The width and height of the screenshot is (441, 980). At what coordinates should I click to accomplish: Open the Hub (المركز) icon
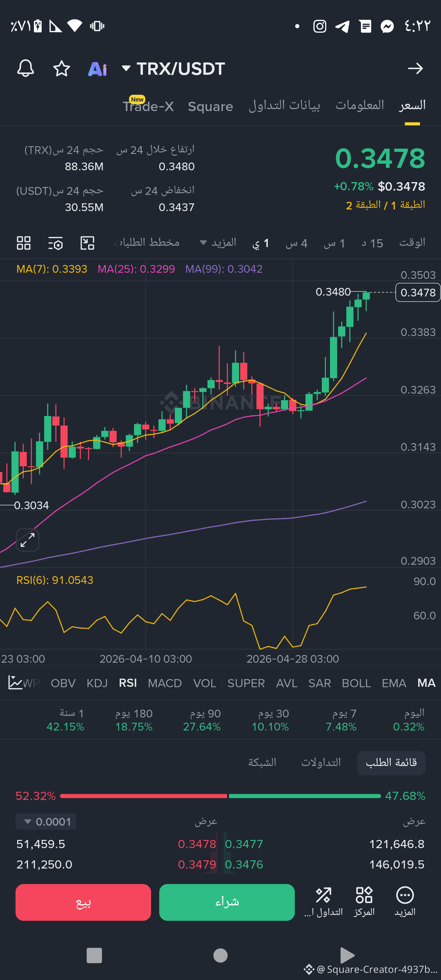(364, 902)
